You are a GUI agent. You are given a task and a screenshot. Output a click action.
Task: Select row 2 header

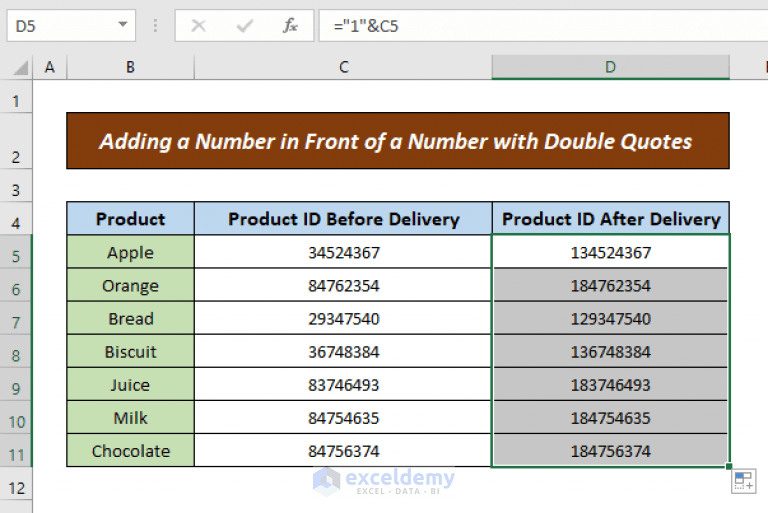click(16, 142)
